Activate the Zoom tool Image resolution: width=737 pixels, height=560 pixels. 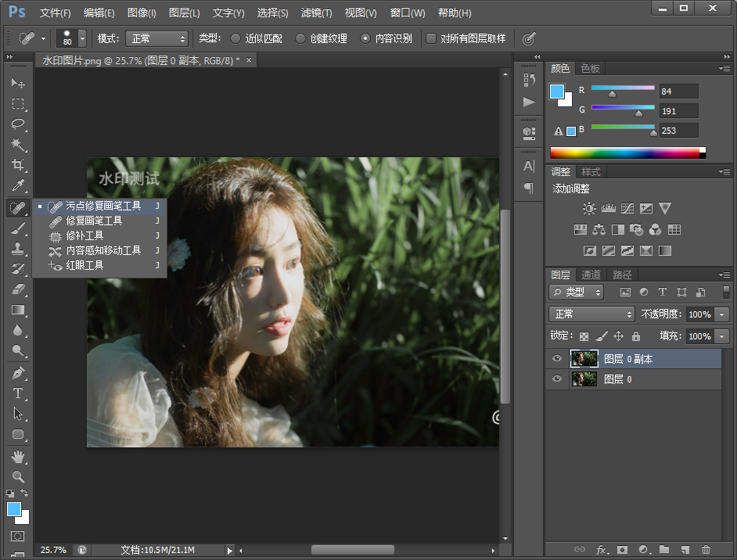(x=18, y=476)
